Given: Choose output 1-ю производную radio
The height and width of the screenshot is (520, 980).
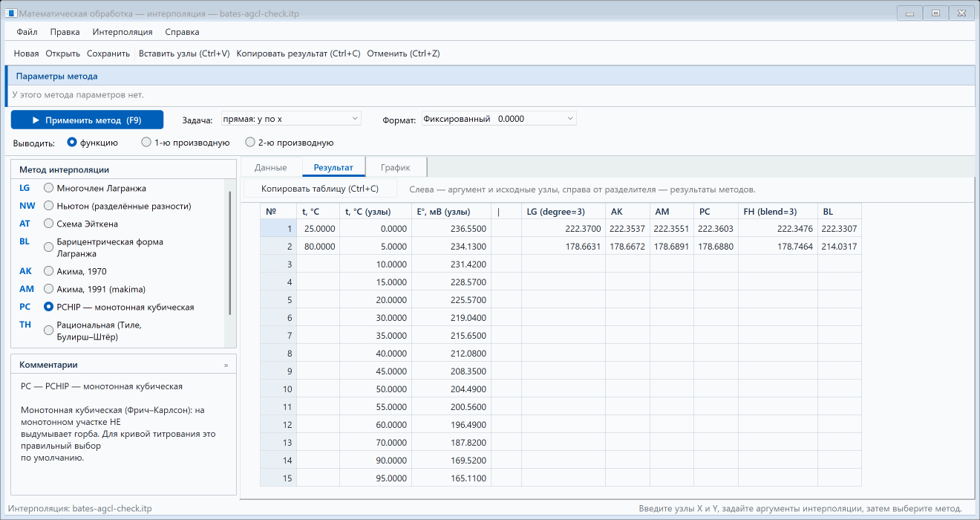Looking at the screenshot, I should point(146,143).
